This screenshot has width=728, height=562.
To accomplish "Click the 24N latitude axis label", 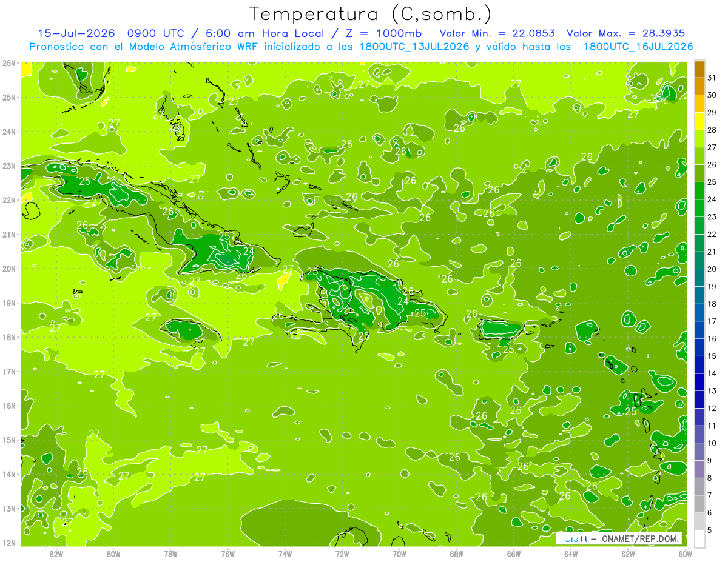I will (x=9, y=132).
